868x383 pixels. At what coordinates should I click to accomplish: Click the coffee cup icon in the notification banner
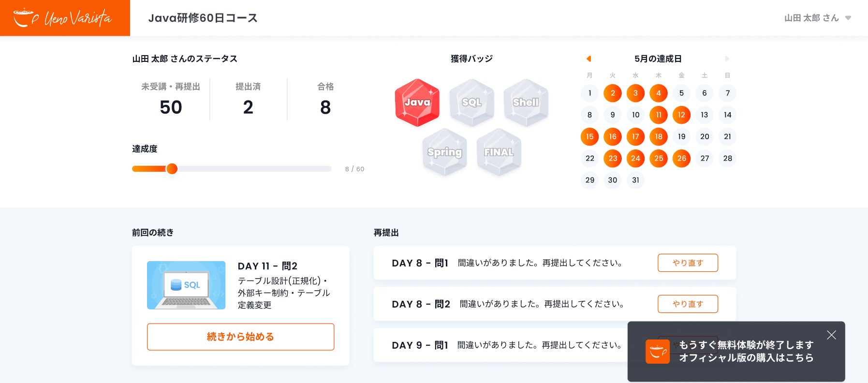tap(658, 352)
